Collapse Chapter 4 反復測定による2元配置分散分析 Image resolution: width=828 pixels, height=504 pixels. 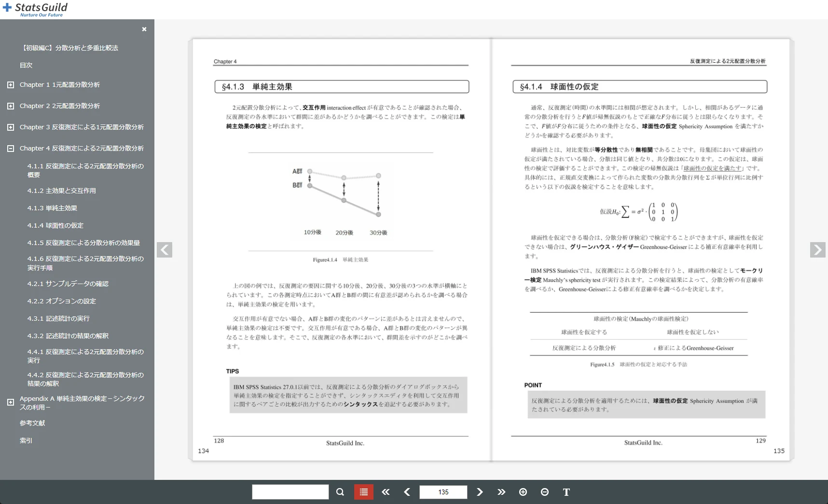pos(11,148)
